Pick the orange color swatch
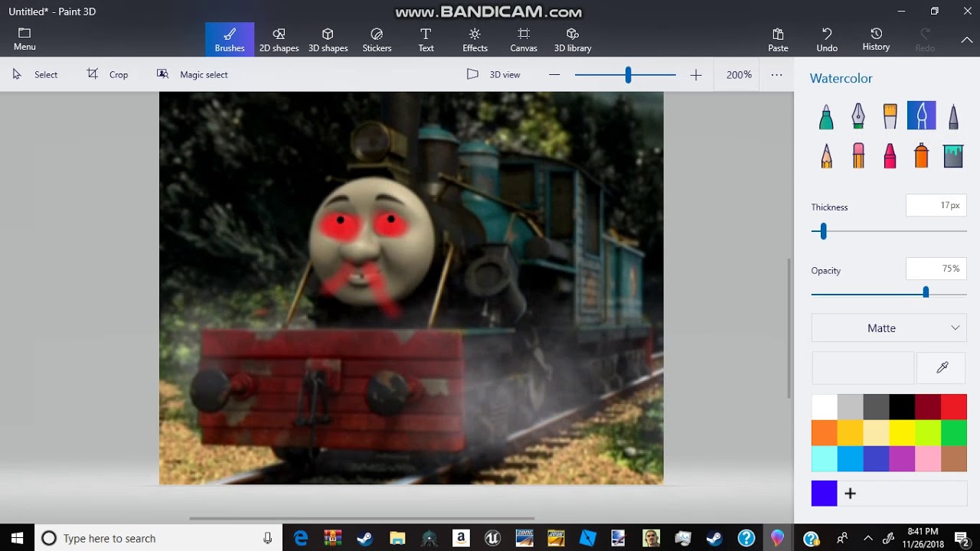Image resolution: width=980 pixels, height=551 pixels. [825, 433]
